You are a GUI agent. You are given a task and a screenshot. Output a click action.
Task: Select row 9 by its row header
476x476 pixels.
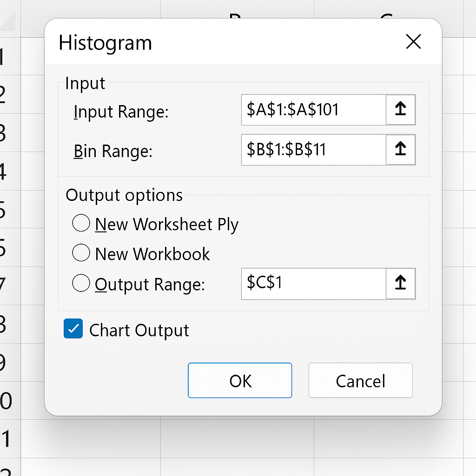(x=6, y=362)
